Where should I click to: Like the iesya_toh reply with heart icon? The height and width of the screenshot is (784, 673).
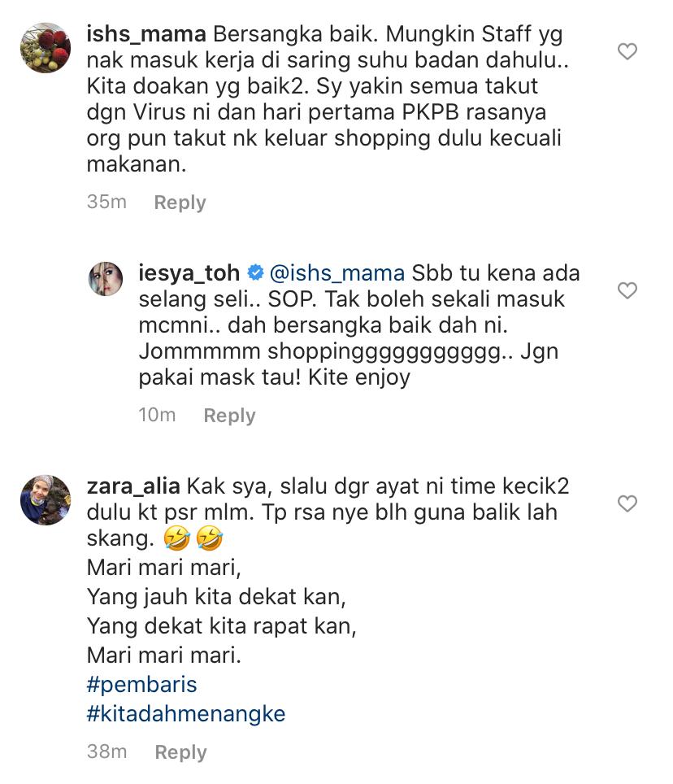pyautogui.click(x=627, y=290)
